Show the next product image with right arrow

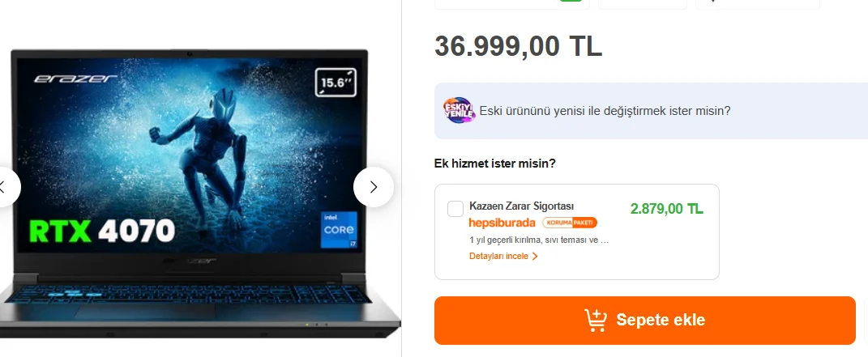374,187
